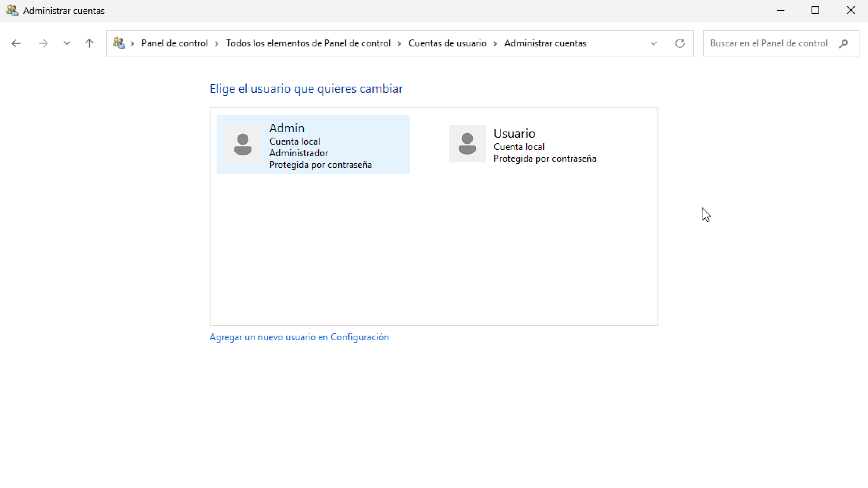Screen dimensions: 868x488
Task: Click Agregar un nuevo usuario en Configuración
Action: pos(299,337)
